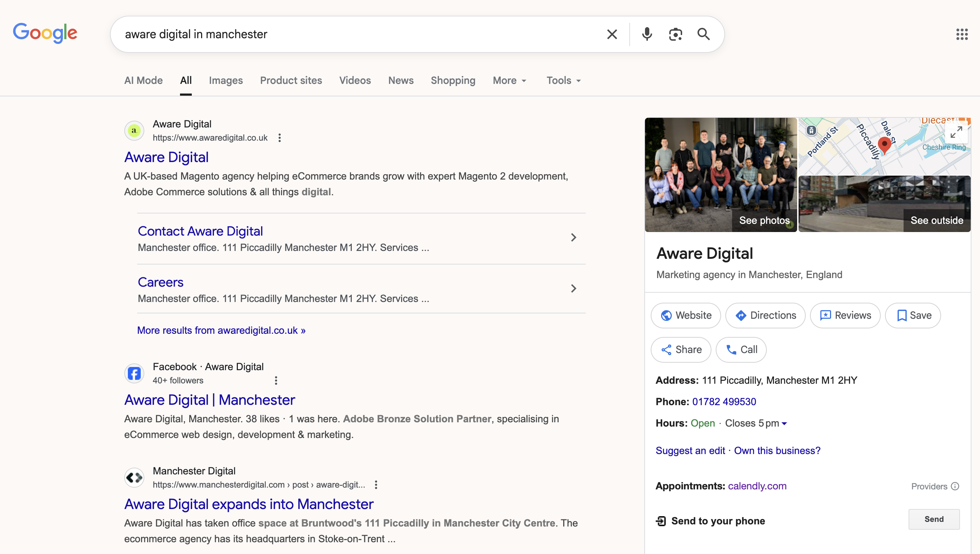Click More results from awaredigital.co.uk
The height and width of the screenshot is (554, 980).
[x=221, y=330]
